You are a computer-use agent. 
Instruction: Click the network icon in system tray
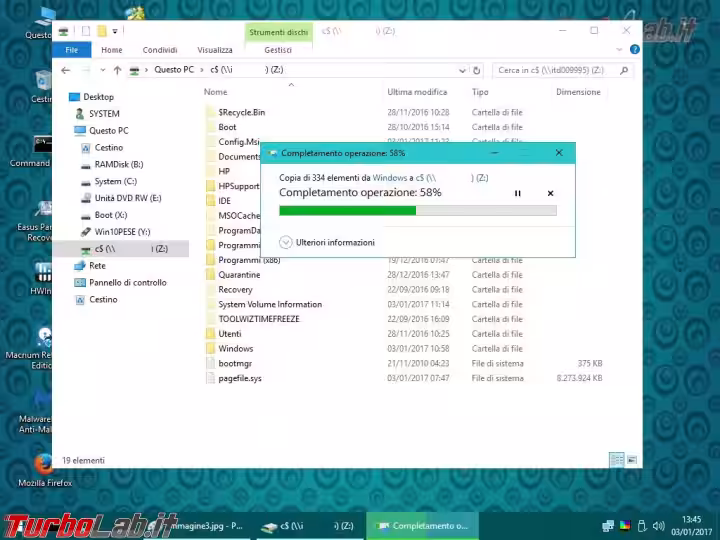(x=608, y=526)
